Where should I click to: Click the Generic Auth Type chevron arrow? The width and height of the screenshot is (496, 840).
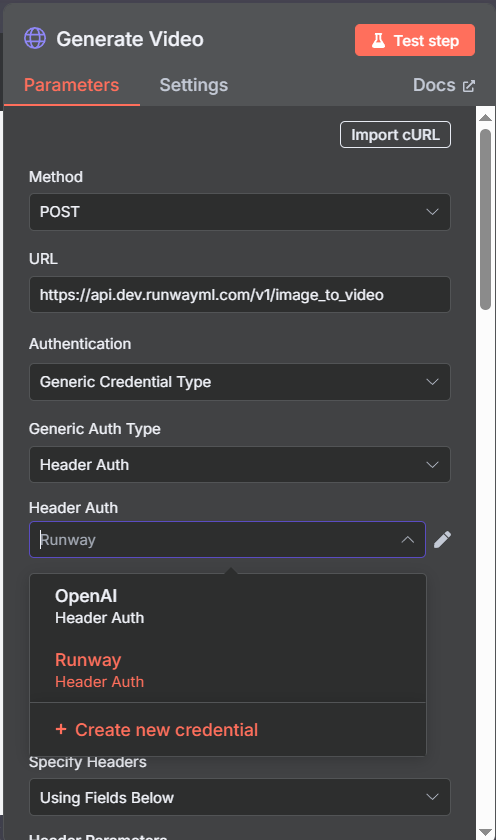pyautogui.click(x=432, y=464)
